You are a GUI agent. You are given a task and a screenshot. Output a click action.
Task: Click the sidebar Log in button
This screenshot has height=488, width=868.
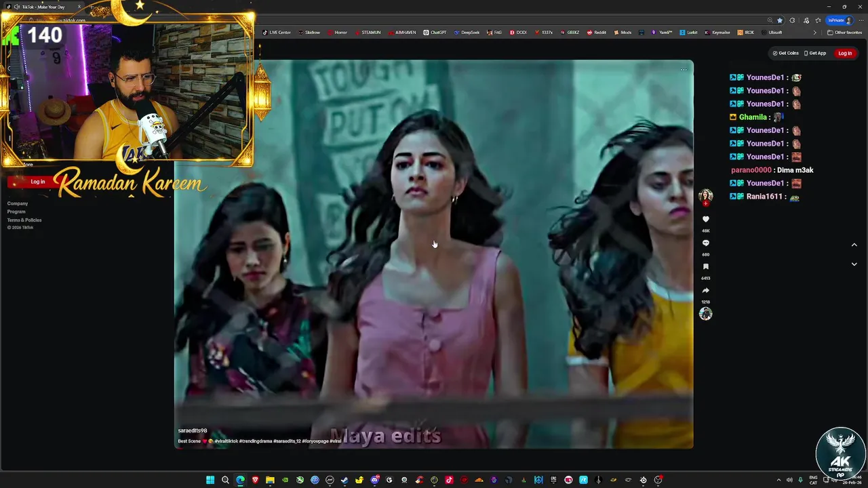click(37, 182)
